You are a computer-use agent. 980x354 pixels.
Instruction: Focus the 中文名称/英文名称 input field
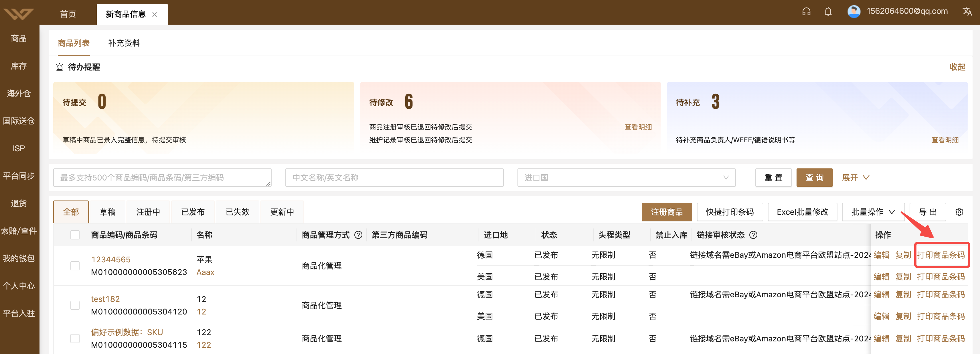click(394, 178)
